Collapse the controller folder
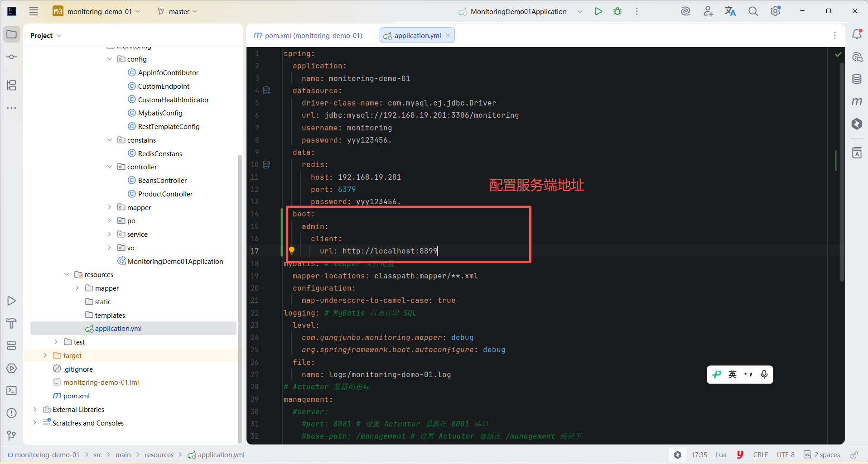Screen dimensions: 868x464 point(110,167)
